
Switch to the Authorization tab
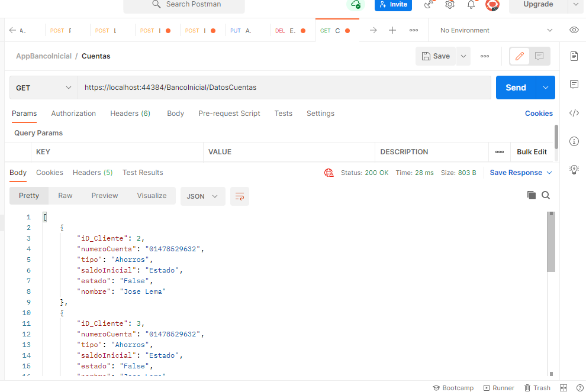73,114
